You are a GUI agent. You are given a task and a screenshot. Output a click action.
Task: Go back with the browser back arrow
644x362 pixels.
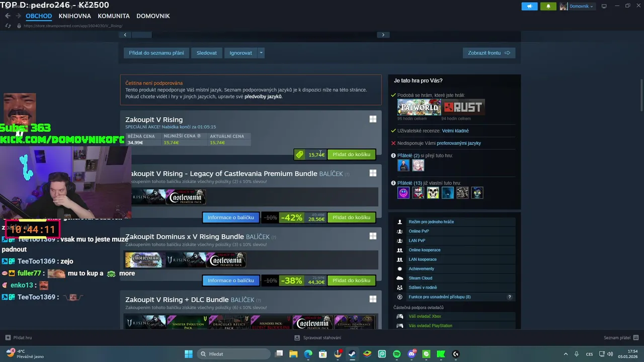[x=8, y=16]
